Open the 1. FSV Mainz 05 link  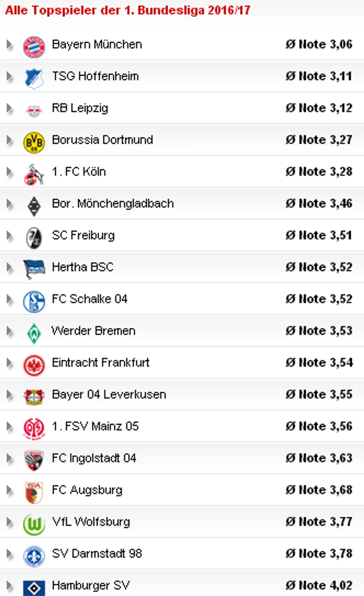click(95, 426)
